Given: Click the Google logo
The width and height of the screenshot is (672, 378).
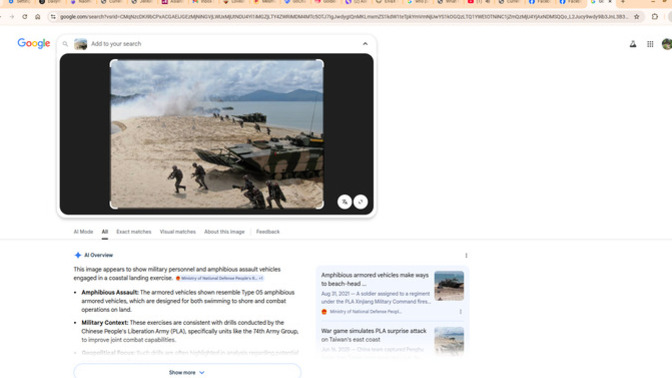Looking at the screenshot, I should click(34, 43).
